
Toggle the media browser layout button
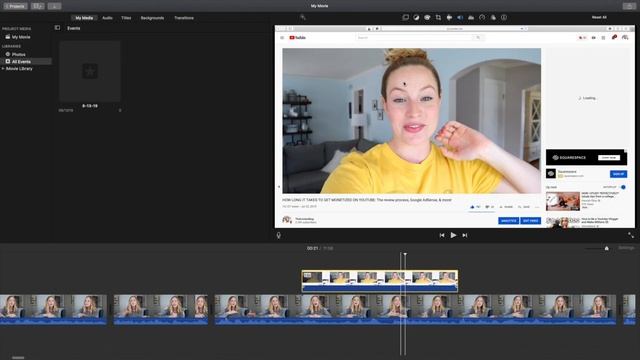38,6
